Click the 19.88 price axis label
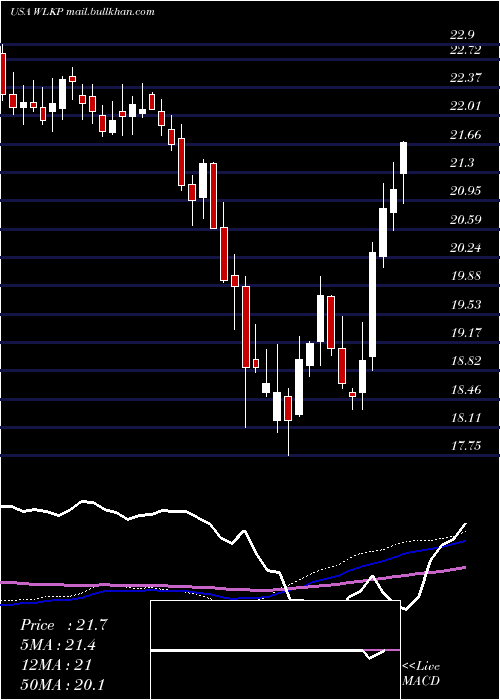 [466, 275]
